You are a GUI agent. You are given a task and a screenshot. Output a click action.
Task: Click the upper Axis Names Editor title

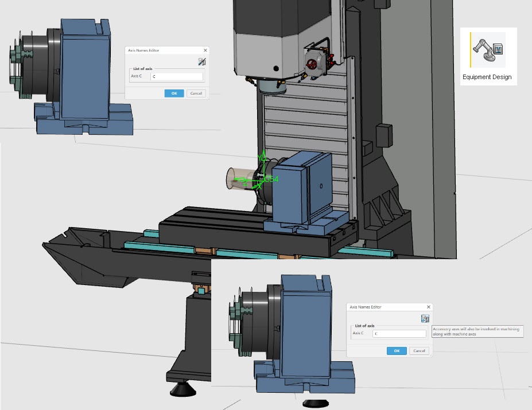(x=143, y=50)
